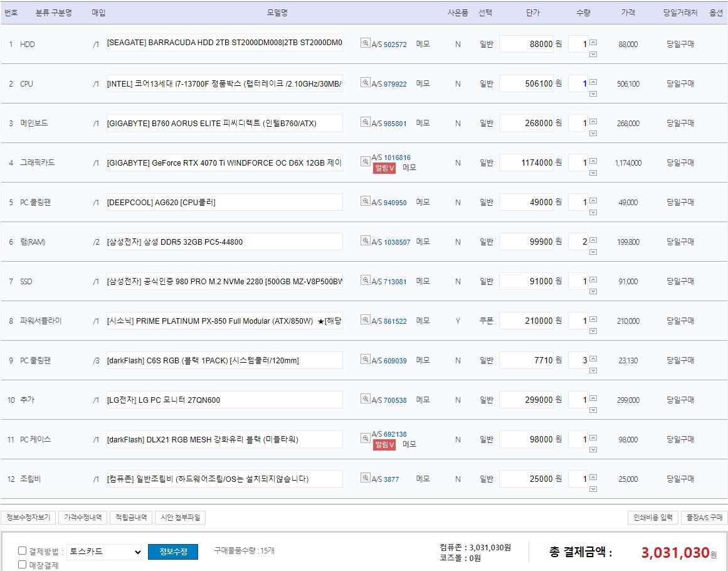728x571 pixels.
Task: Click quantity field in 램(RAM) row
Action: coord(578,242)
